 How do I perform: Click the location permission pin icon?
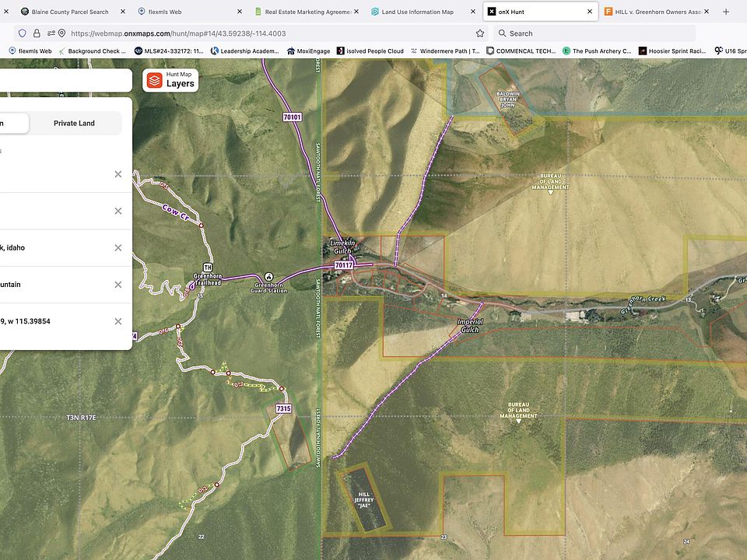[62, 33]
